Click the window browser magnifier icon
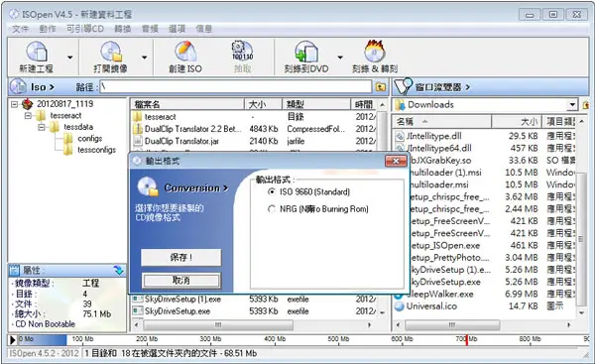Image resolution: width=595 pixels, height=364 pixels. click(x=403, y=86)
